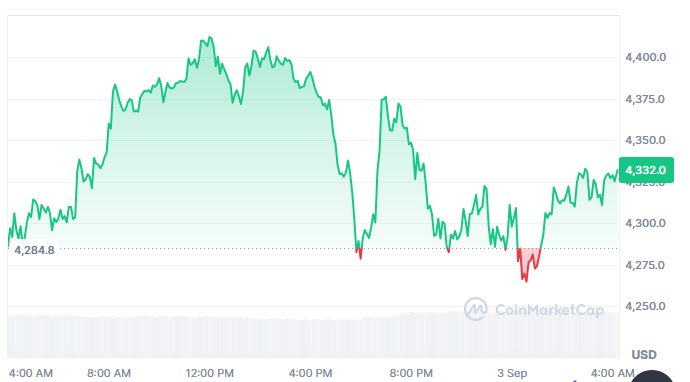Click the dark circular button at bottom-right corner
Viewport: 690px width, 382px height.
pos(652,376)
